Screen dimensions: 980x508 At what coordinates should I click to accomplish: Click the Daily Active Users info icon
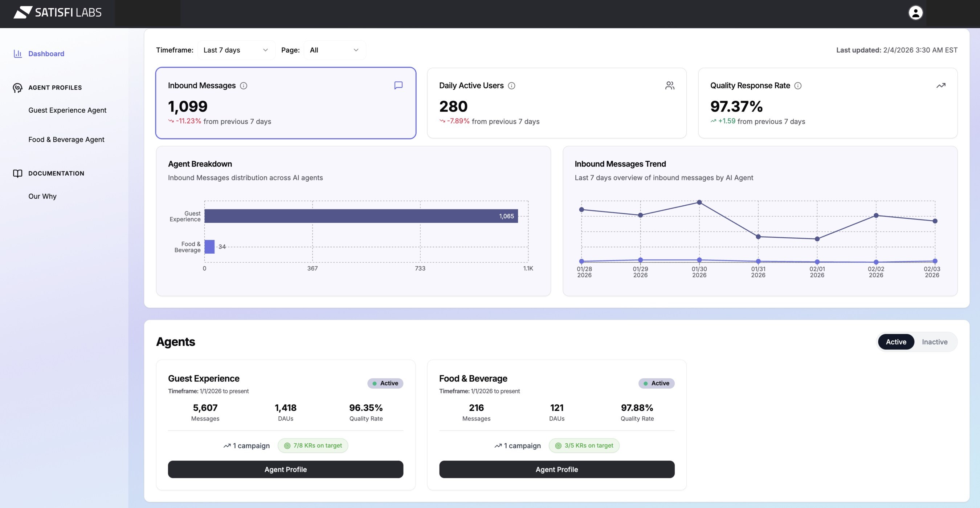[x=512, y=86]
